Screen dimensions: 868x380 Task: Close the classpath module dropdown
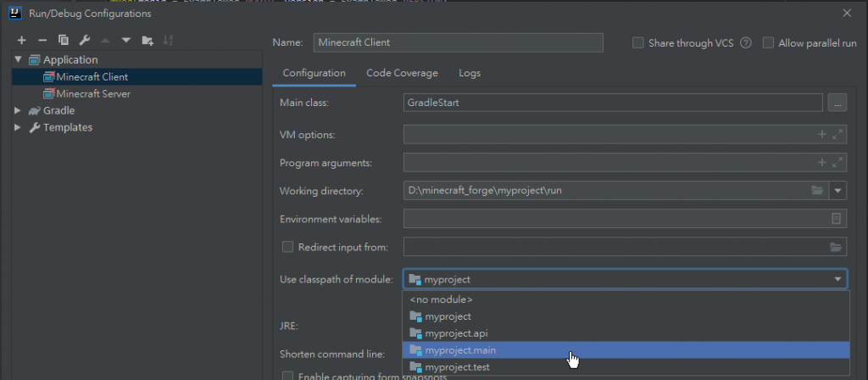[837, 279]
